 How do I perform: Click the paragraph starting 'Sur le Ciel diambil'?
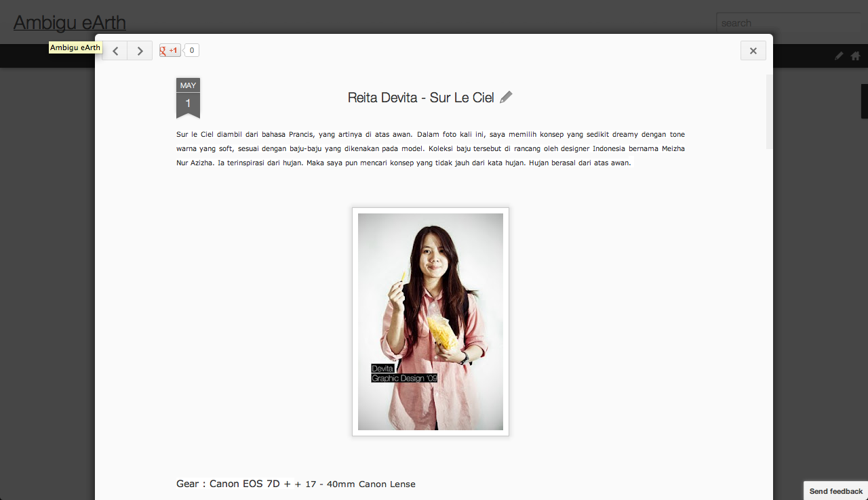pos(431,148)
